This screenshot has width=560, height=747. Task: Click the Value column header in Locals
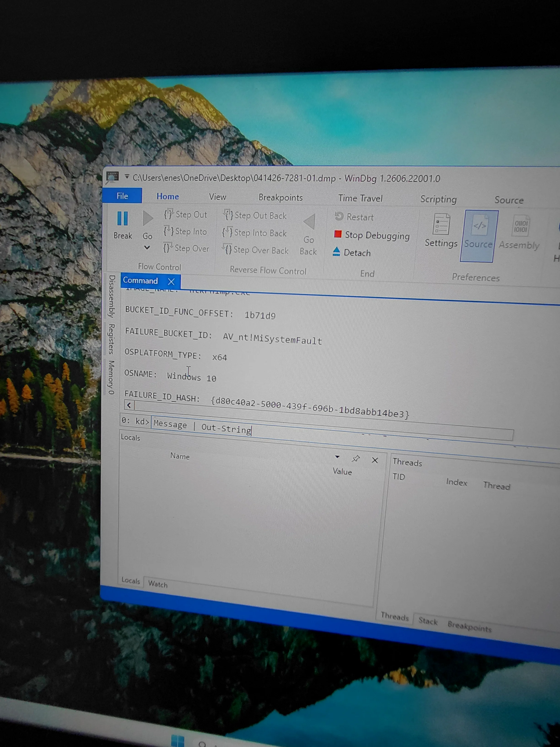pyautogui.click(x=342, y=471)
